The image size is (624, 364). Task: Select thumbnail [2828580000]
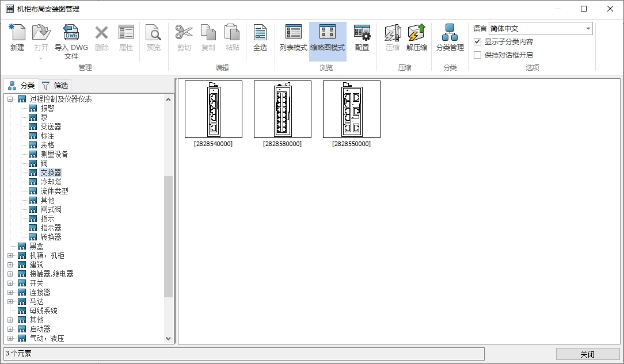tap(282, 109)
